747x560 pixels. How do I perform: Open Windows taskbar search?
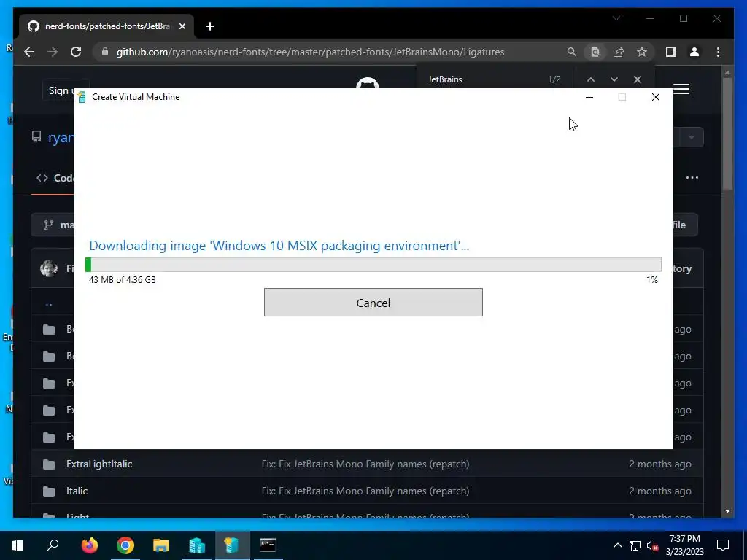click(53, 545)
